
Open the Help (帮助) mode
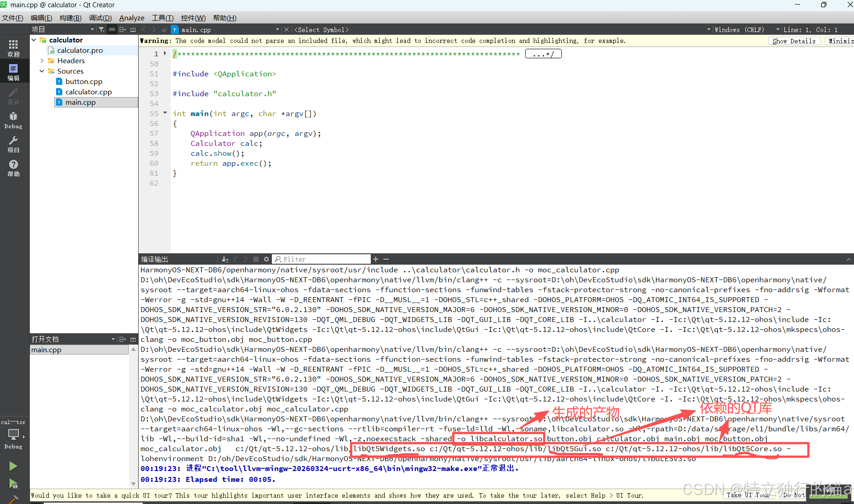[x=14, y=168]
